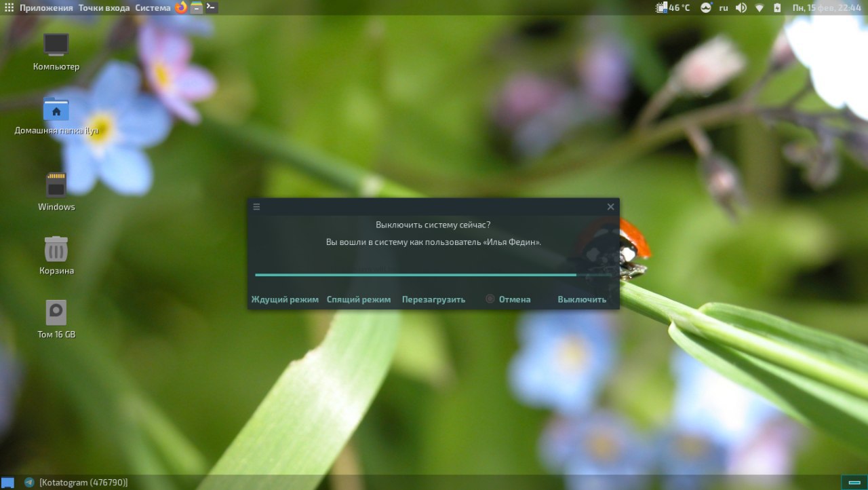This screenshot has height=490, width=868.
Task: Switch keyboard layout via ru indicator
Action: coord(724,7)
